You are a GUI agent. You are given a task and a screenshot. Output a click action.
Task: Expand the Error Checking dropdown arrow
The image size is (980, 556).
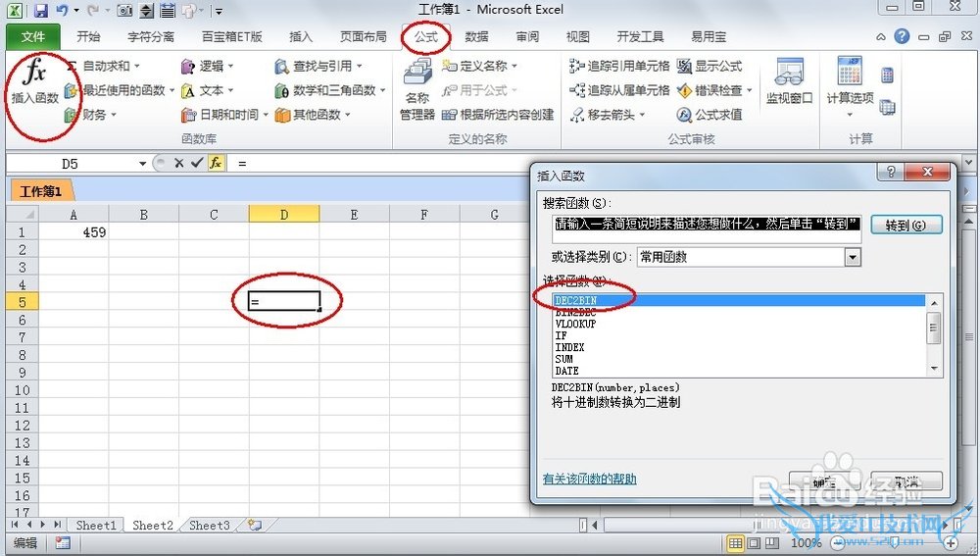click(x=750, y=90)
